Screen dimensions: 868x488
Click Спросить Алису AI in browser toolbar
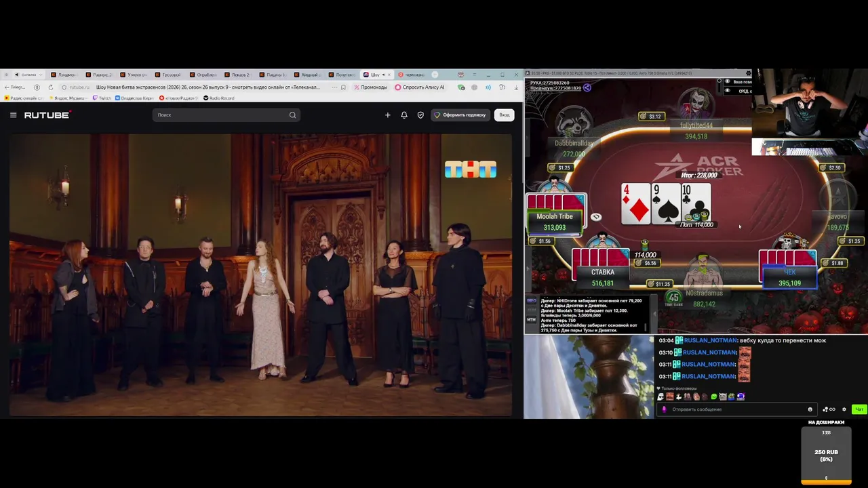point(419,87)
